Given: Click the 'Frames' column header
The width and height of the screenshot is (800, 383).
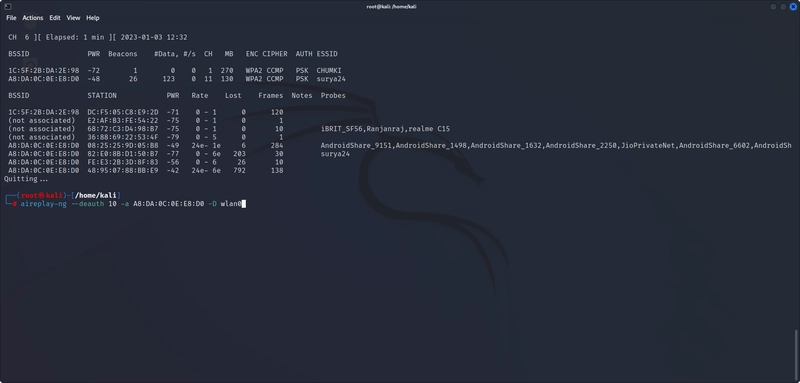Looking at the screenshot, I should pyautogui.click(x=271, y=95).
